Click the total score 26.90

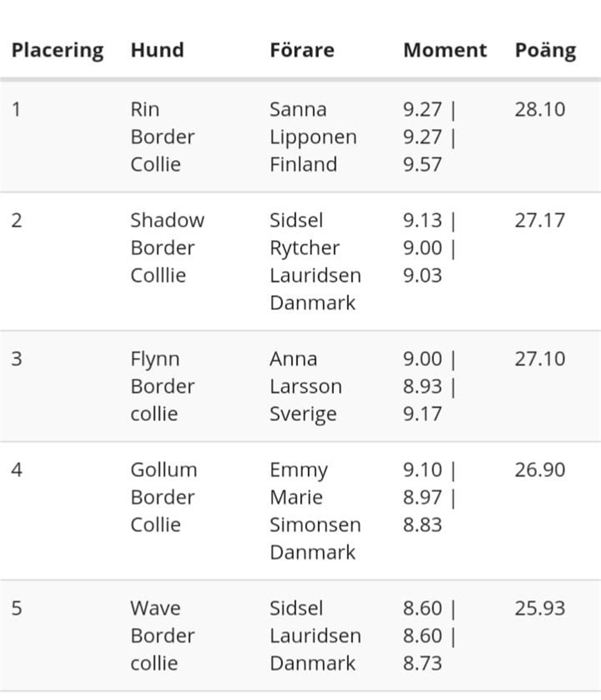[540, 470]
